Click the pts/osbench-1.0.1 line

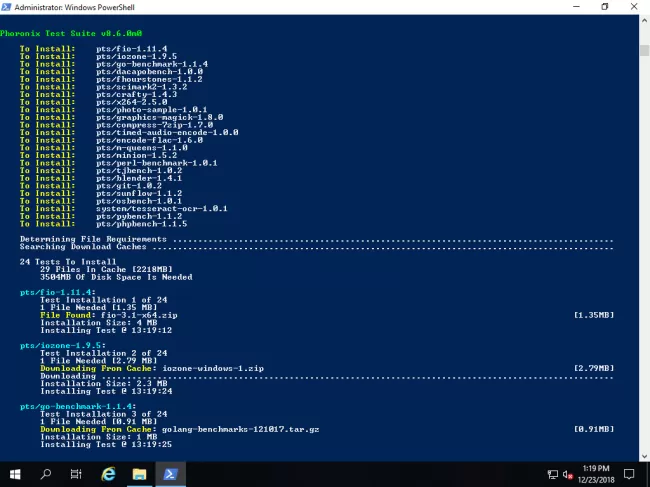[101, 201]
